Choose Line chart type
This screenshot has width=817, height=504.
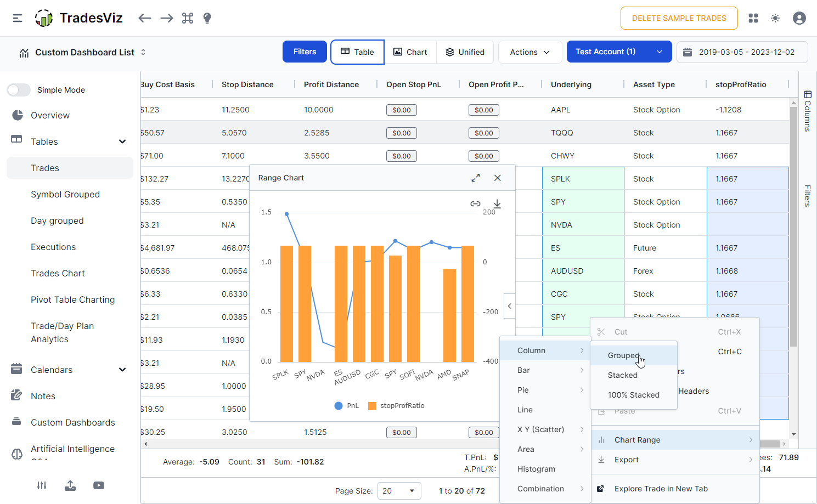pyautogui.click(x=545, y=410)
